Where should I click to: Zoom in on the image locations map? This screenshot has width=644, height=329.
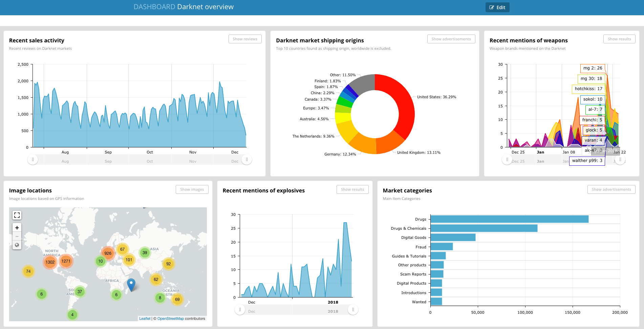pyautogui.click(x=17, y=228)
